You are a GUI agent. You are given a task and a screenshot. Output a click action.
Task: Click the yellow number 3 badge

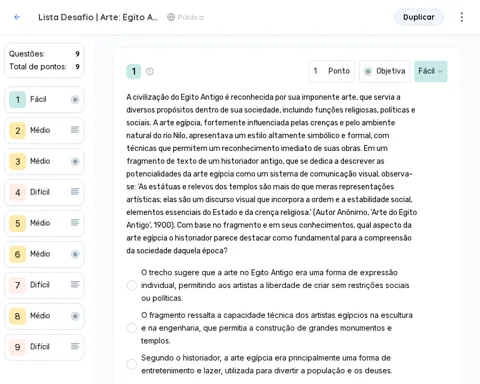point(18,161)
